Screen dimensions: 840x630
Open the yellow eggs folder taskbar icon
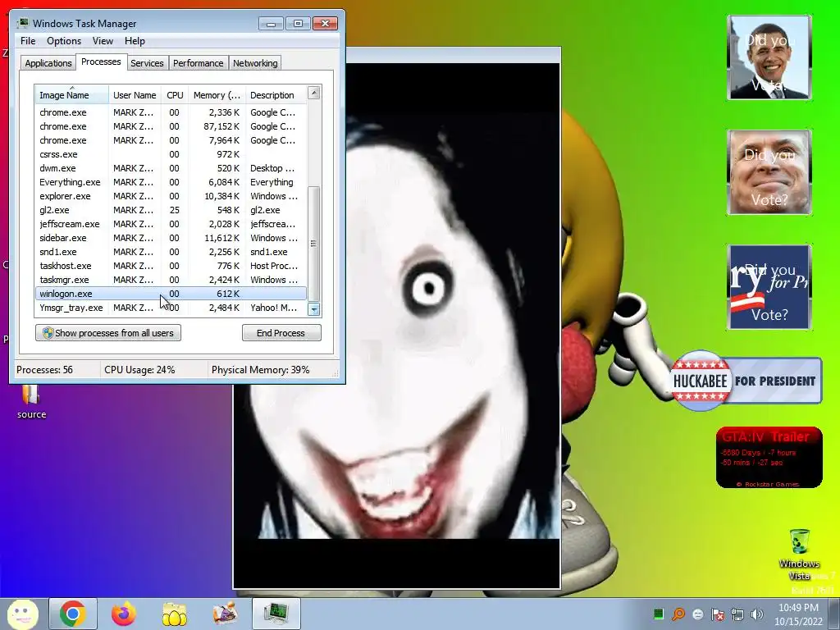coord(175,614)
